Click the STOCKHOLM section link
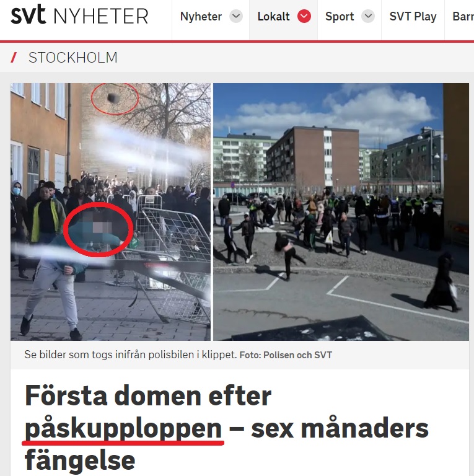The image size is (474, 476). pos(73,58)
